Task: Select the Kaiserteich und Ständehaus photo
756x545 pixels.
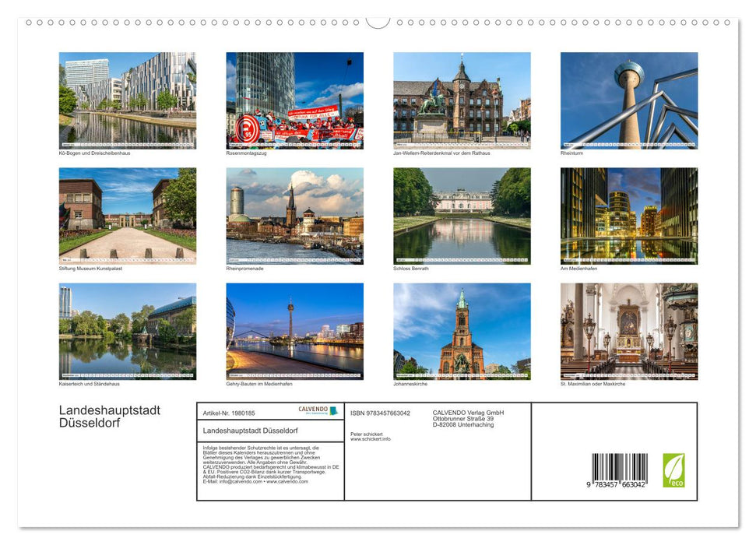Action: (x=128, y=332)
